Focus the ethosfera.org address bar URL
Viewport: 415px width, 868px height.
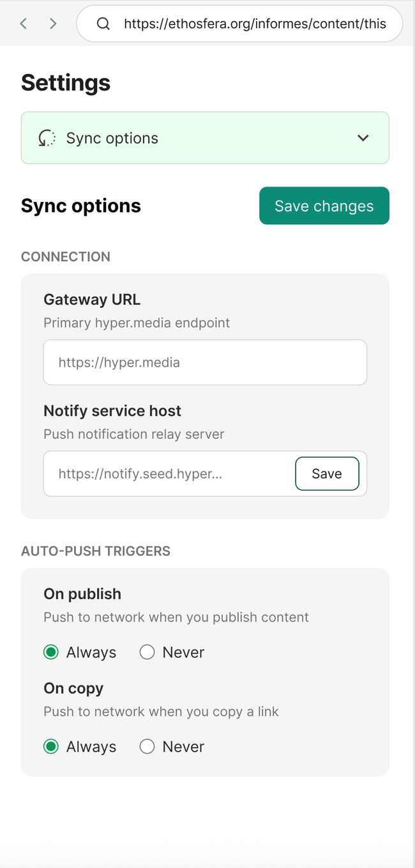[x=255, y=24]
